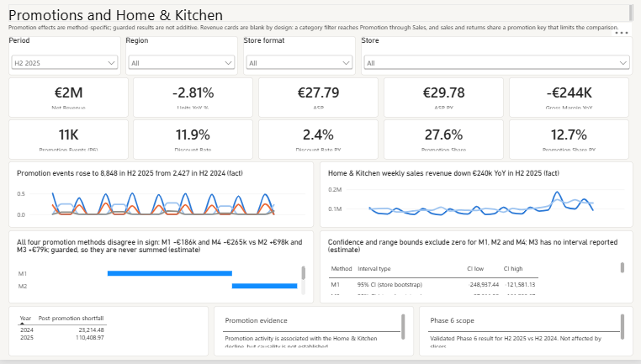The height and width of the screenshot is (364, 641).
Task: Click the M2 bar in methods chart
Action: pos(264,286)
